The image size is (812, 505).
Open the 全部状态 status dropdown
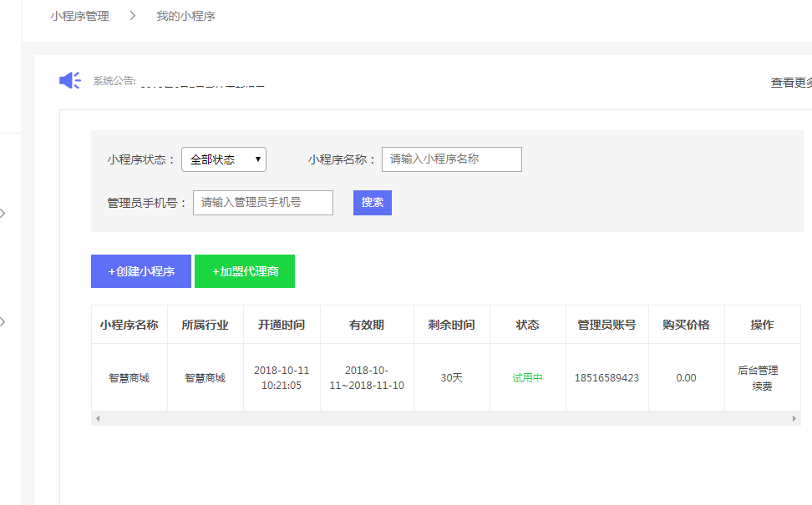(x=223, y=159)
